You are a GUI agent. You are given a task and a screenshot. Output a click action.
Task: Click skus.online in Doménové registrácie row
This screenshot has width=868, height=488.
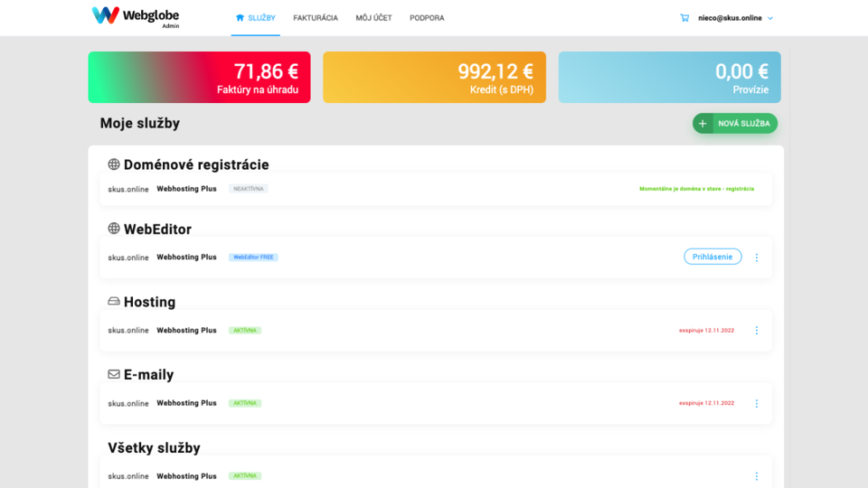pos(127,189)
